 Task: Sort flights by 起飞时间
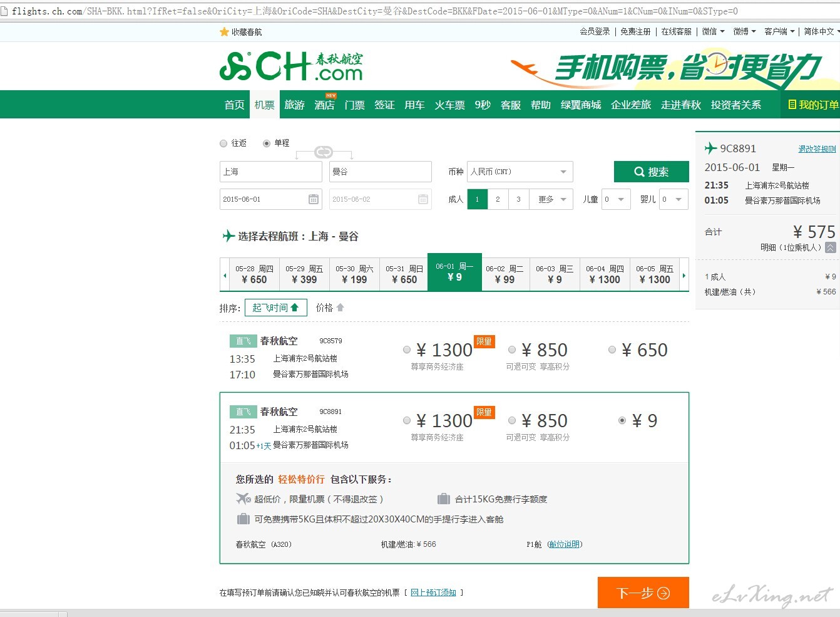tap(275, 308)
